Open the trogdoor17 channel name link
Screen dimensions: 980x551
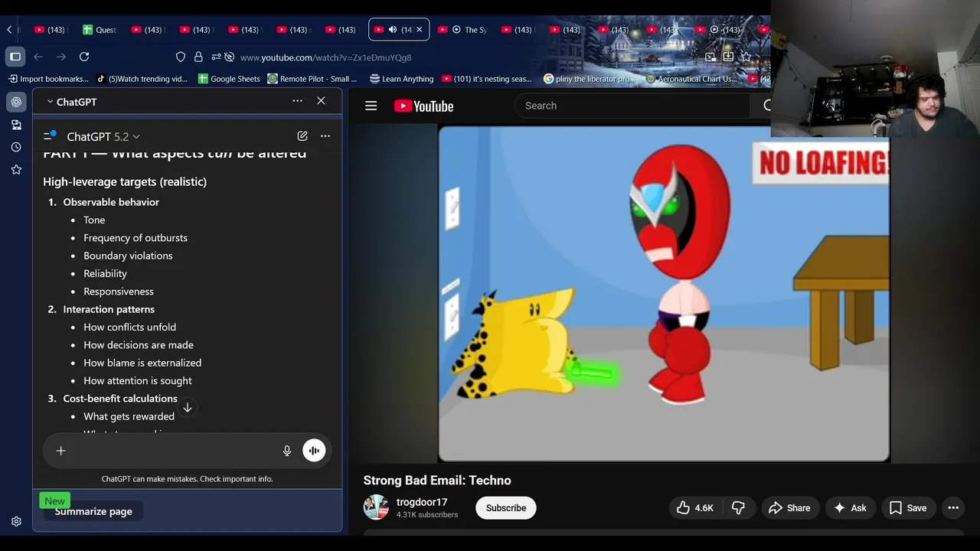pos(422,502)
